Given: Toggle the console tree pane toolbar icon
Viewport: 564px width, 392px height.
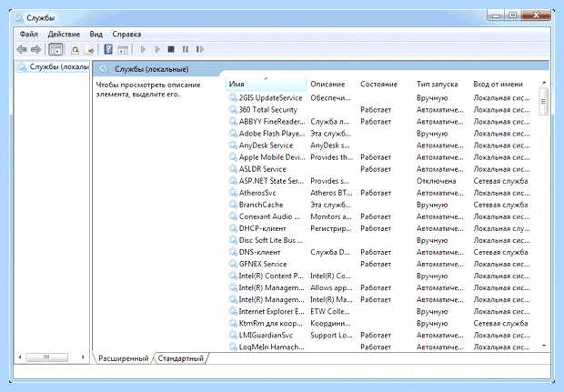Looking at the screenshot, I should (x=55, y=49).
